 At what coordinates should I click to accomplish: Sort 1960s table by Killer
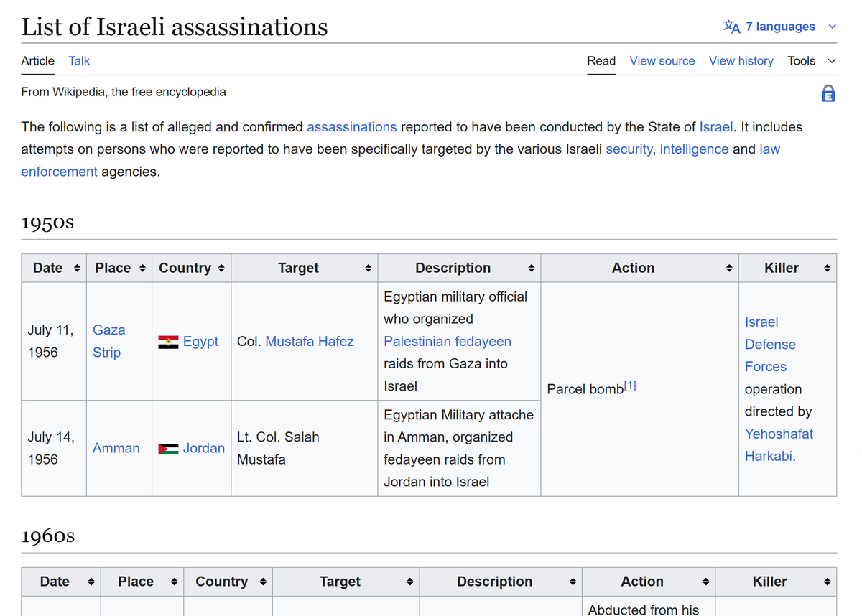pyautogui.click(x=827, y=582)
